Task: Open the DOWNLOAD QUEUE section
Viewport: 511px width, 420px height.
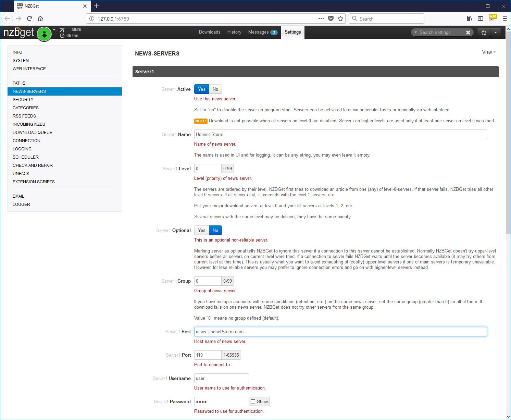Action: click(x=65, y=132)
